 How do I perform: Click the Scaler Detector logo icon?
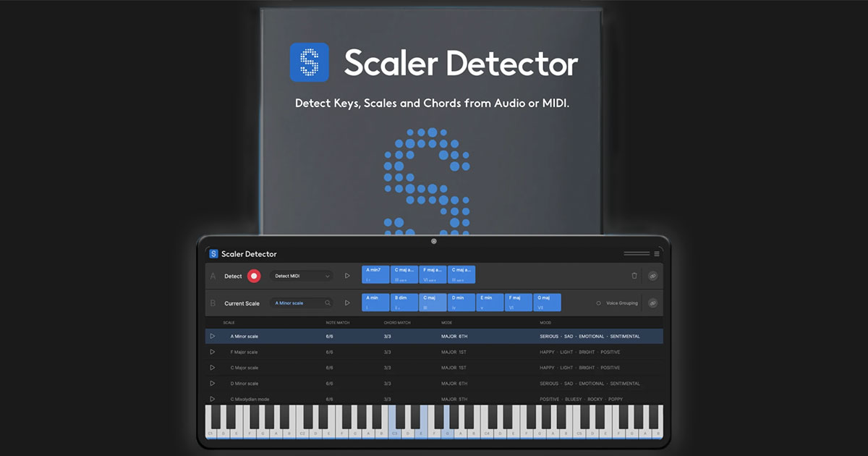coord(213,254)
